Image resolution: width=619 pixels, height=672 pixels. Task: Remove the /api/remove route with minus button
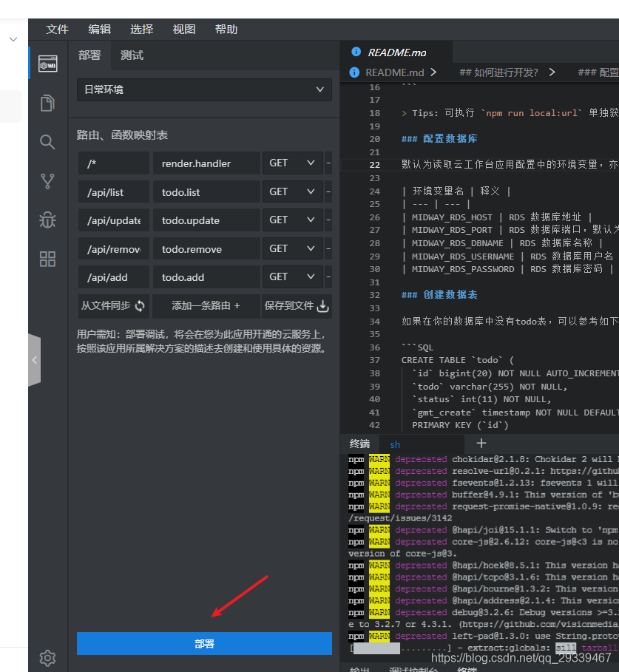328,248
